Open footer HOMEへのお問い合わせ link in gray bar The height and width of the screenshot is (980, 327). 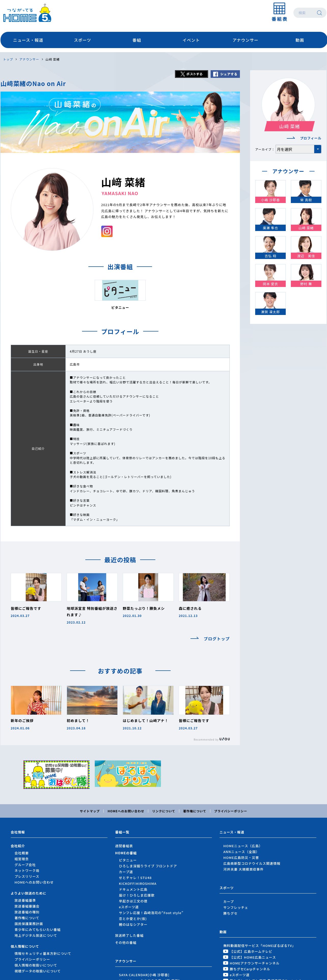point(126,811)
